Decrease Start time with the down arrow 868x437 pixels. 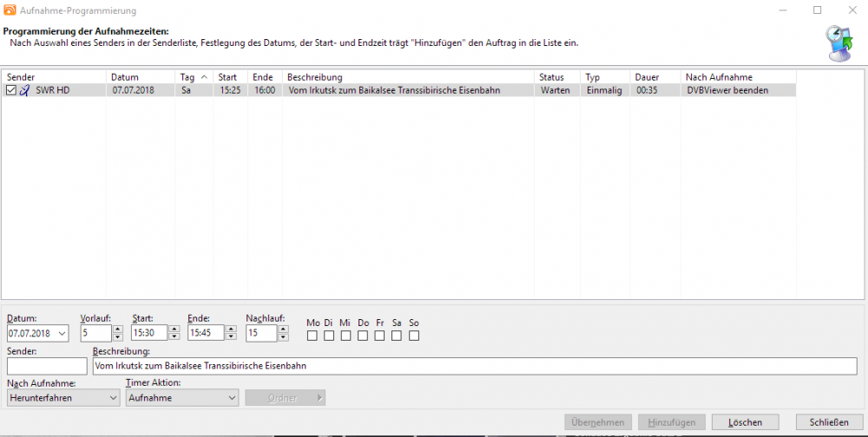(x=174, y=336)
